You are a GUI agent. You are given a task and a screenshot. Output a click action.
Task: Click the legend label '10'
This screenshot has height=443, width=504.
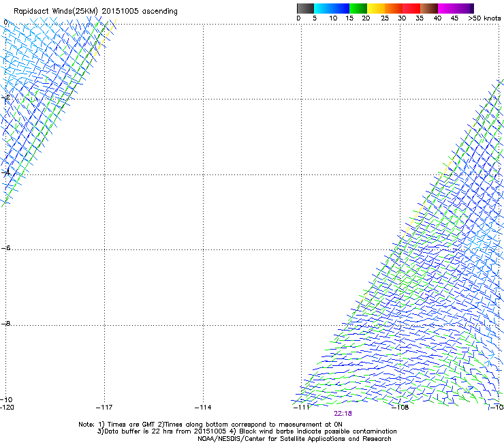coord(333,18)
